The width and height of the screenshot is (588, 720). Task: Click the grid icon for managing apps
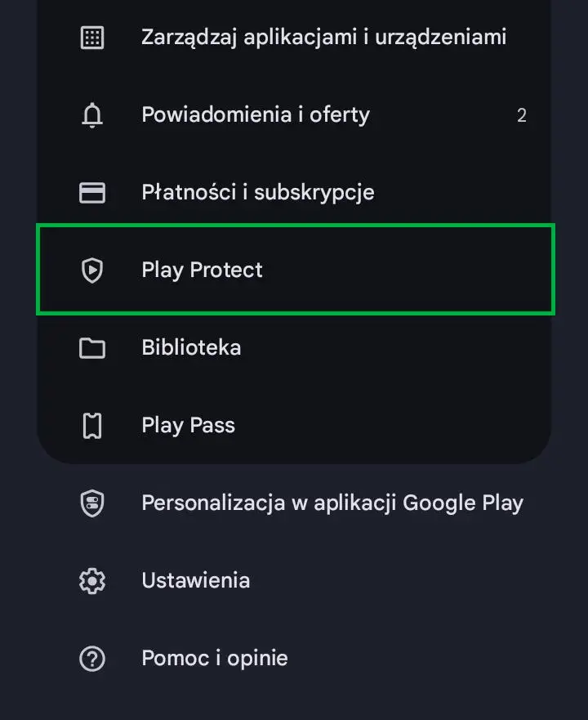pos(92,38)
